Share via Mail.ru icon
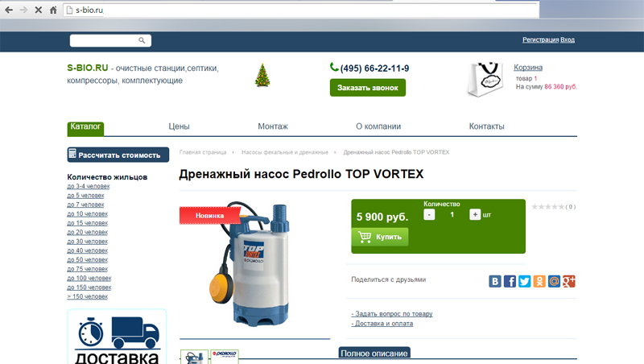The height and width of the screenshot is (364, 644). tap(554, 281)
